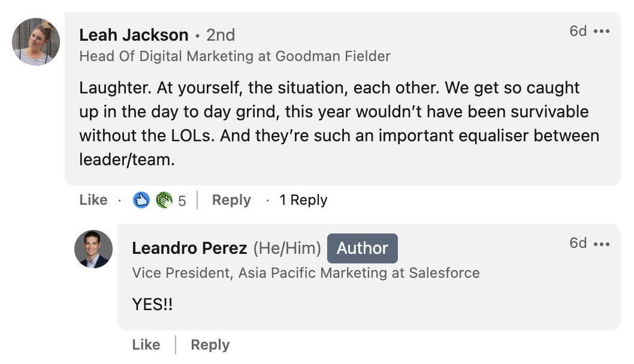Open Leandro Perez's profile via his name

(x=189, y=248)
